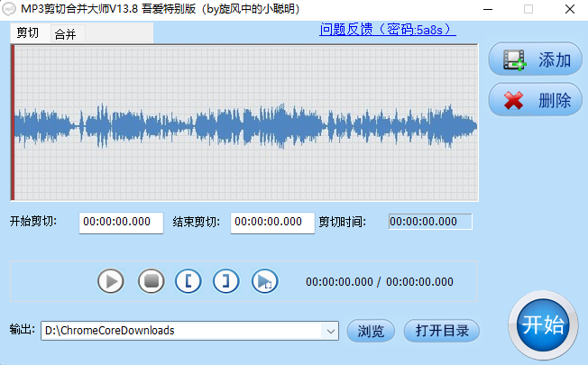Close the MP3 cutter window
588x365 pixels.
[570, 9]
